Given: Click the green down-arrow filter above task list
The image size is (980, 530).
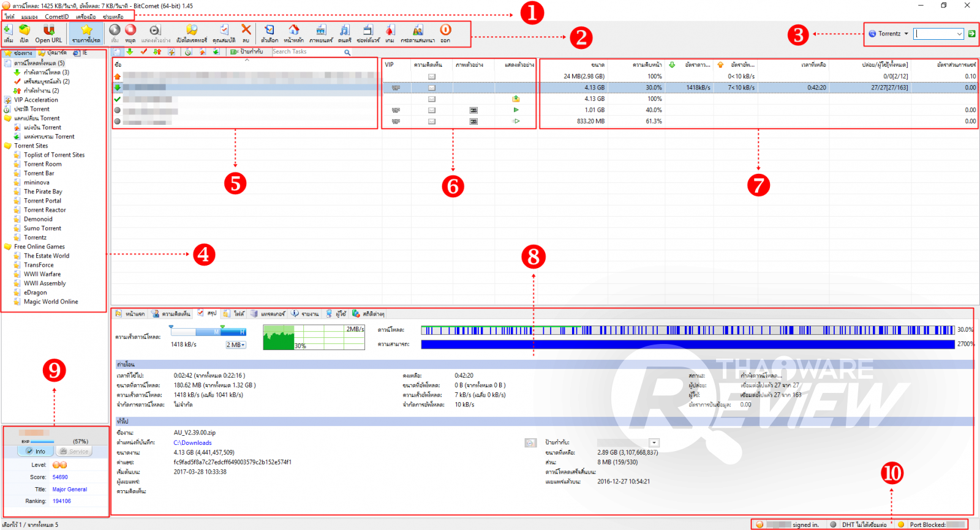Looking at the screenshot, I should pyautogui.click(x=130, y=52).
